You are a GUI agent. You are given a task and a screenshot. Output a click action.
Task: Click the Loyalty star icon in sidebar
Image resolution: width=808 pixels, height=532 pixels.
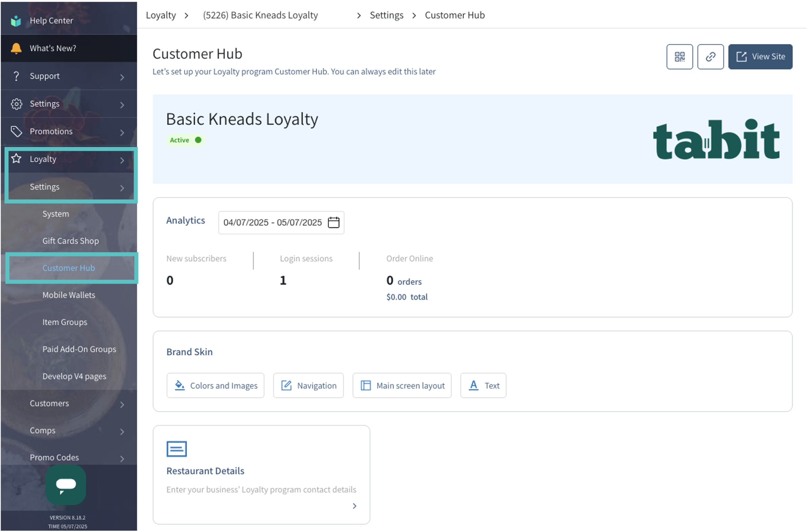pyautogui.click(x=16, y=159)
